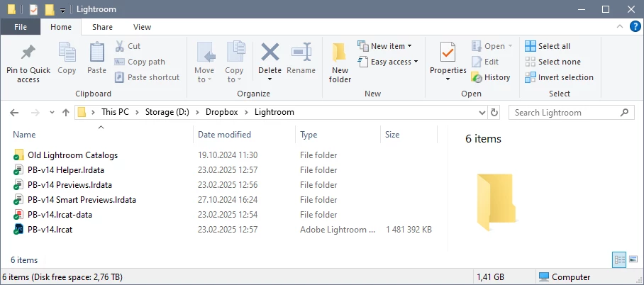The width and height of the screenshot is (644, 285).
Task: Open file History
Action: tap(491, 77)
